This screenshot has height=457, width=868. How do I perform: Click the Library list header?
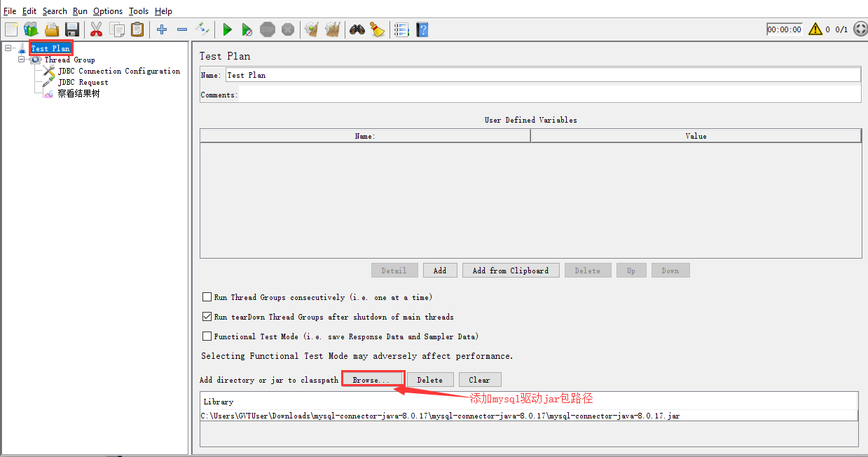tap(529, 402)
